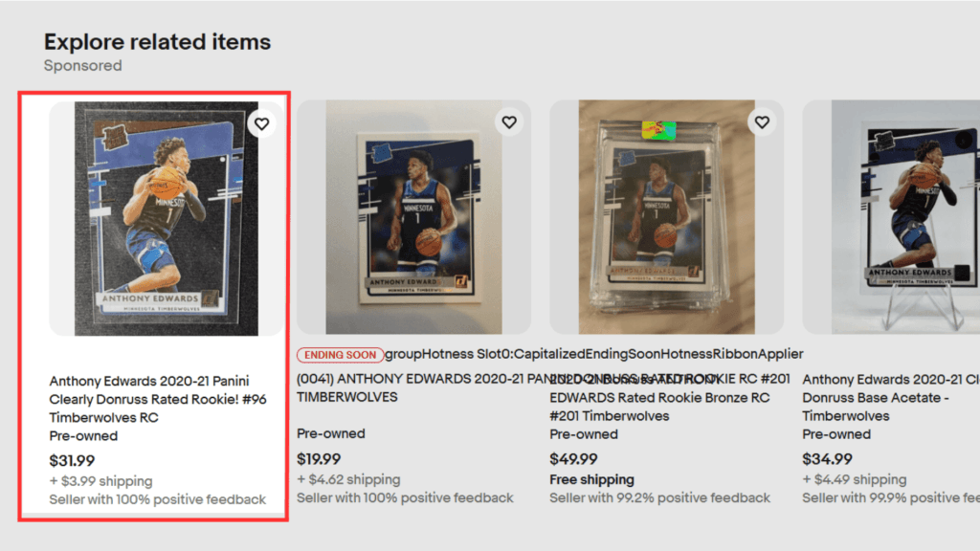Screen dimensions: 980x551
Task: Click the ENDING SOON badge
Action: [x=340, y=355]
